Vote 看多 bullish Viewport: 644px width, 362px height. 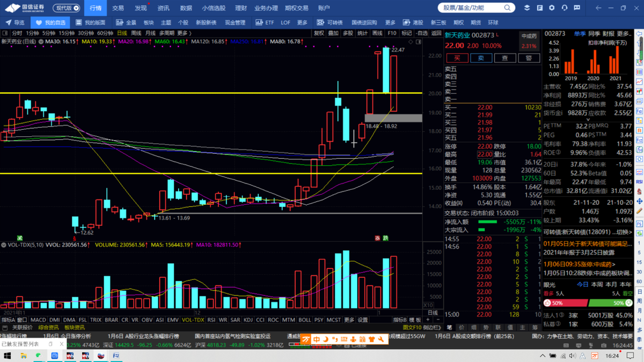pos(548,293)
